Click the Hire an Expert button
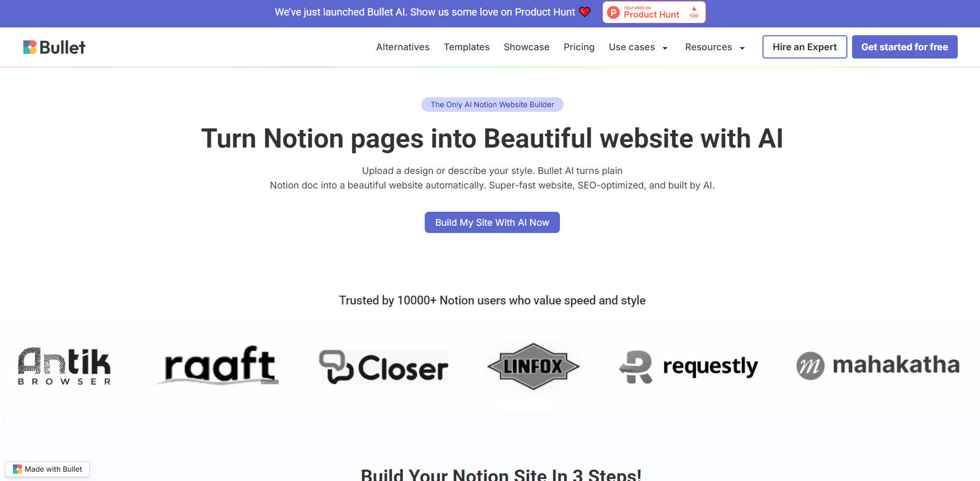The height and width of the screenshot is (481, 980). [804, 47]
